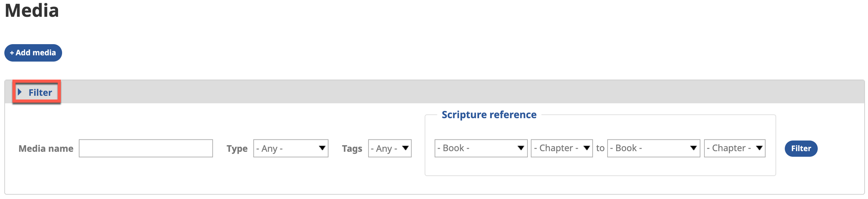The height and width of the screenshot is (199, 868).
Task: Click the Filter section title text
Action: pyautogui.click(x=40, y=92)
